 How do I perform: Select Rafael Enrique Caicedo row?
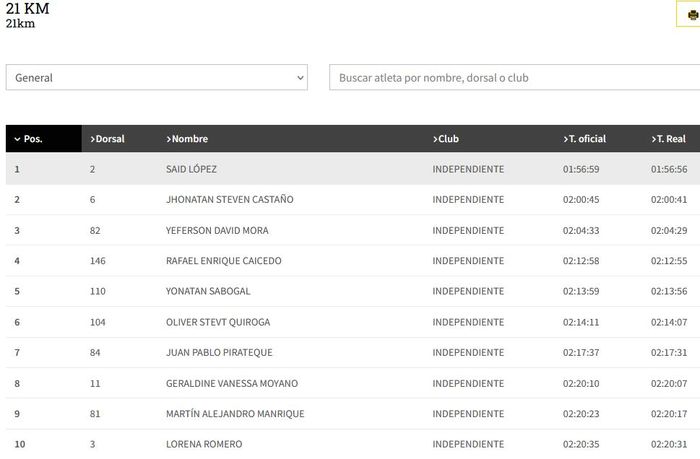223,261
